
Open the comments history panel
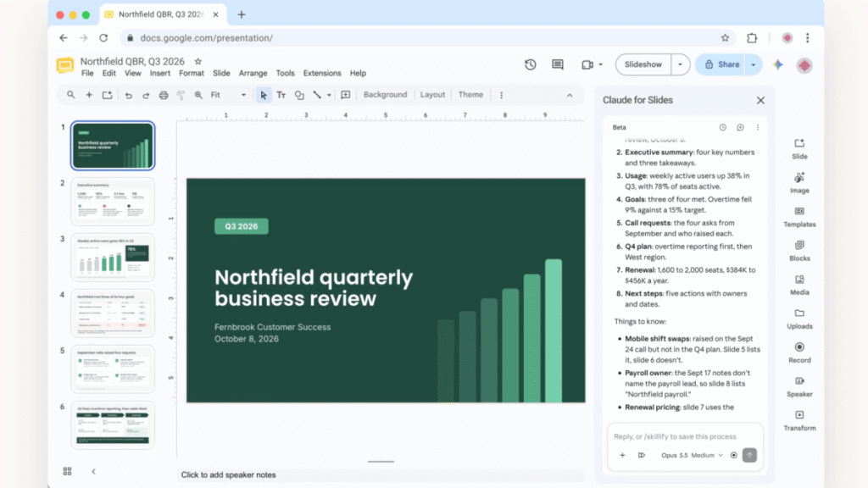point(558,64)
